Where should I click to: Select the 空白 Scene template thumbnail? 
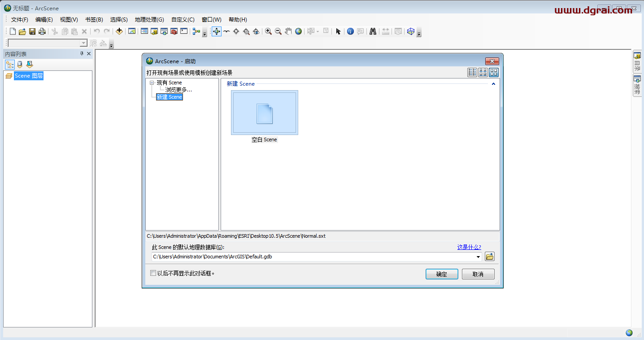click(265, 113)
